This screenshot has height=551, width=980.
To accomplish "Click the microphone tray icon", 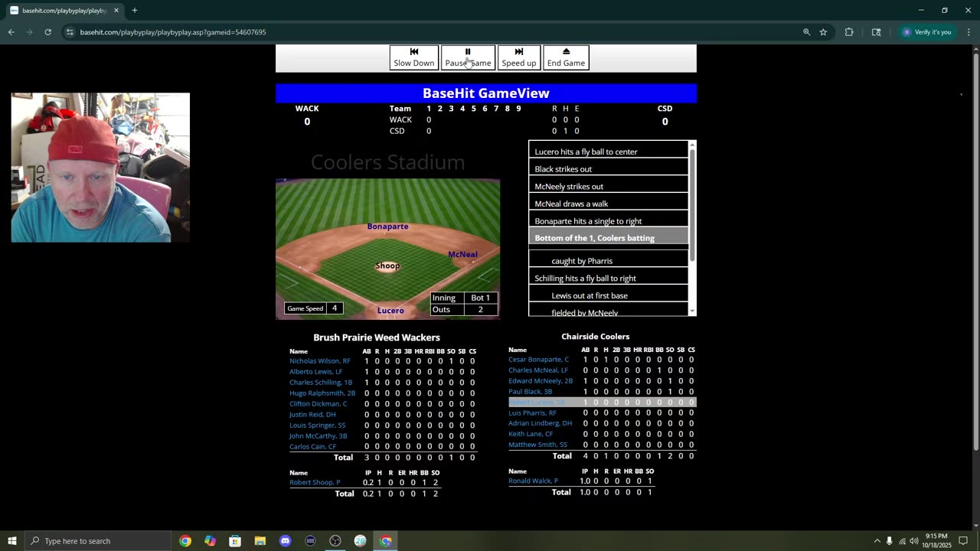I will coord(889,541).
